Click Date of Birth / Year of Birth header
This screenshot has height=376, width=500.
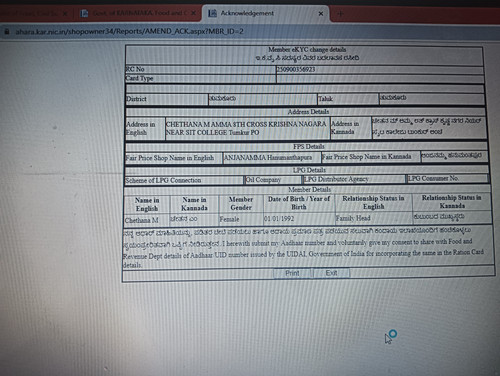(299, 203)
